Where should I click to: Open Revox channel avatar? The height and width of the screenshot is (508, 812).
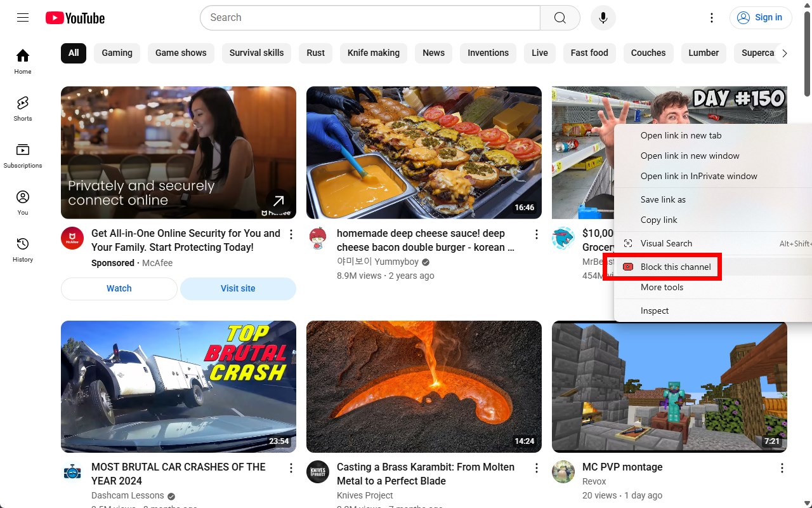pos(563,472)
